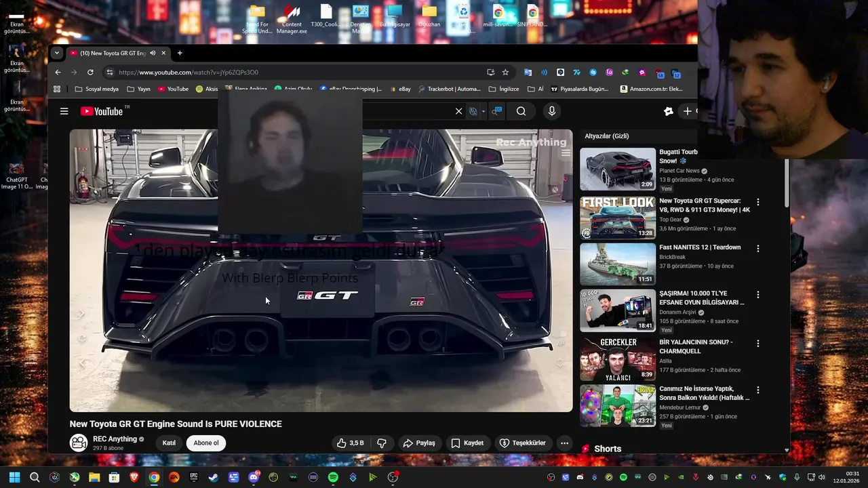
Task: Mute the tab using its speaker icon
Action: coord(153,53)
